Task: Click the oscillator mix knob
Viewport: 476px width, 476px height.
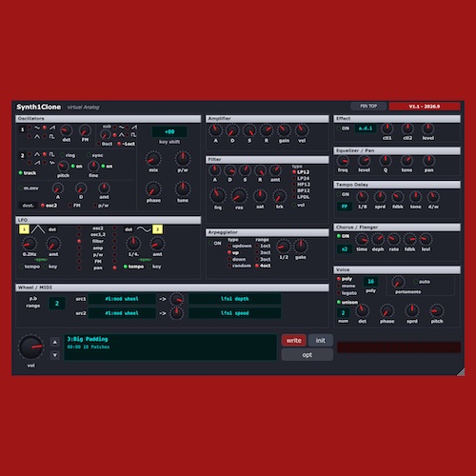Action: tap(153, 159)
